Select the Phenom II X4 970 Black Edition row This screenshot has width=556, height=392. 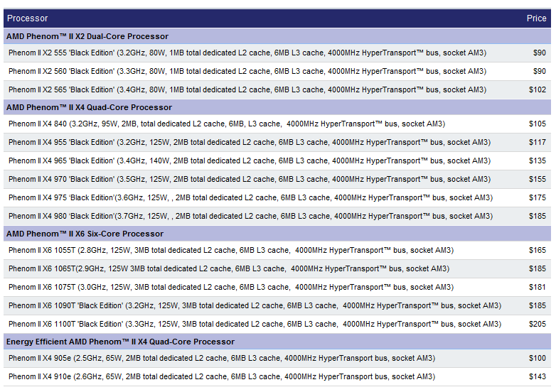point(277,179)
